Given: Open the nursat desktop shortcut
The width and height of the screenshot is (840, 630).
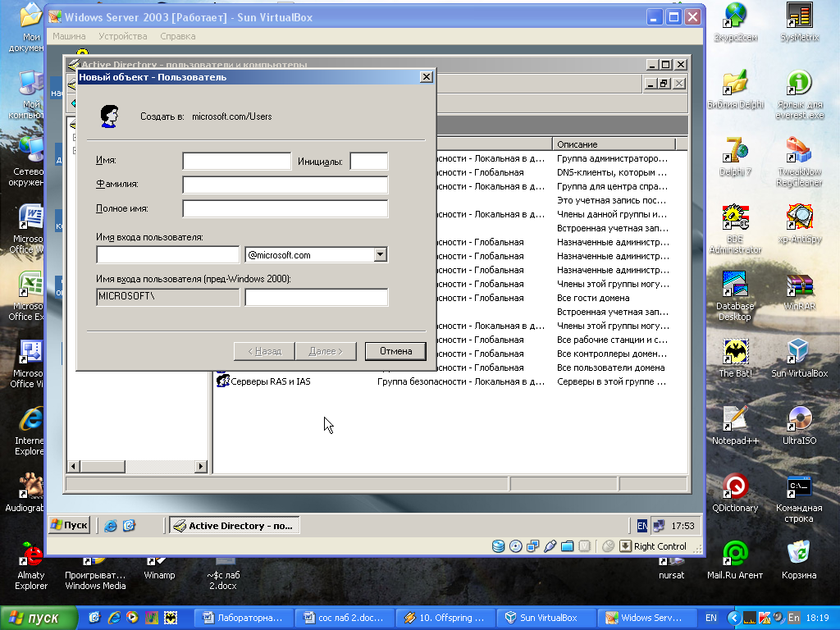Looking at the screenshot, I should coord(671,569).
